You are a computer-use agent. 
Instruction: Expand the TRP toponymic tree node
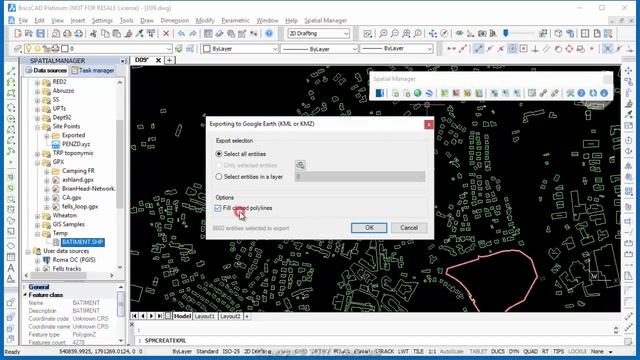(37, 154)
